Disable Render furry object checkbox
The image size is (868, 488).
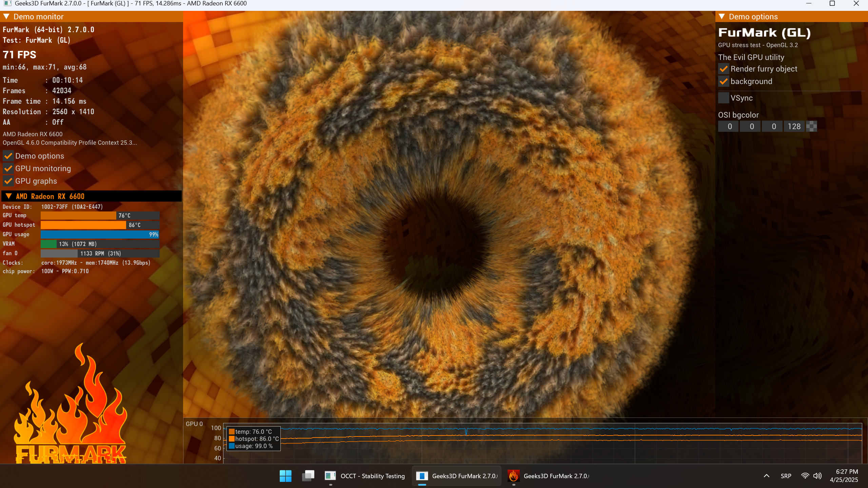[x=724, y=69]
